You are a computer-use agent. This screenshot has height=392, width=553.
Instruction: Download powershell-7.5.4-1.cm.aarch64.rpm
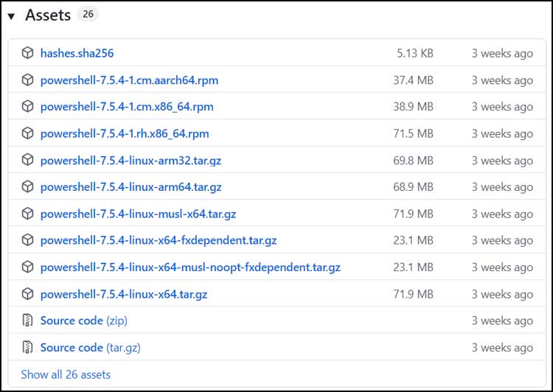(129, 80)
